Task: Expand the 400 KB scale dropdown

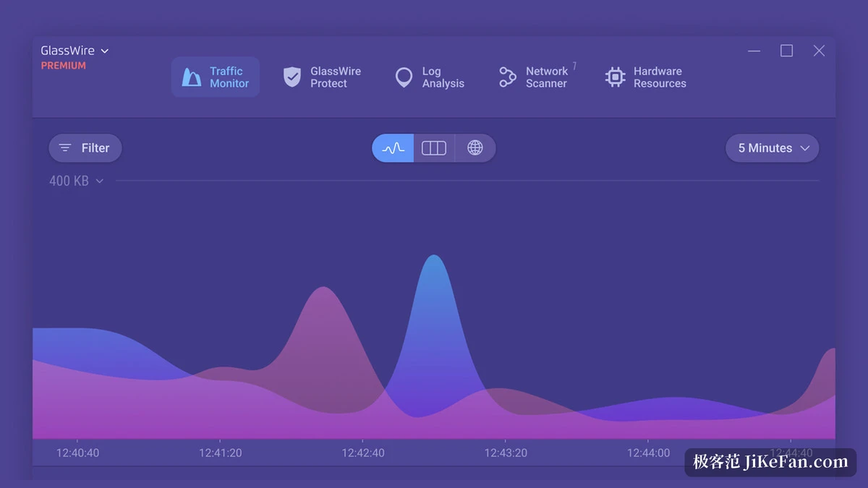Action: pos(76,181)
